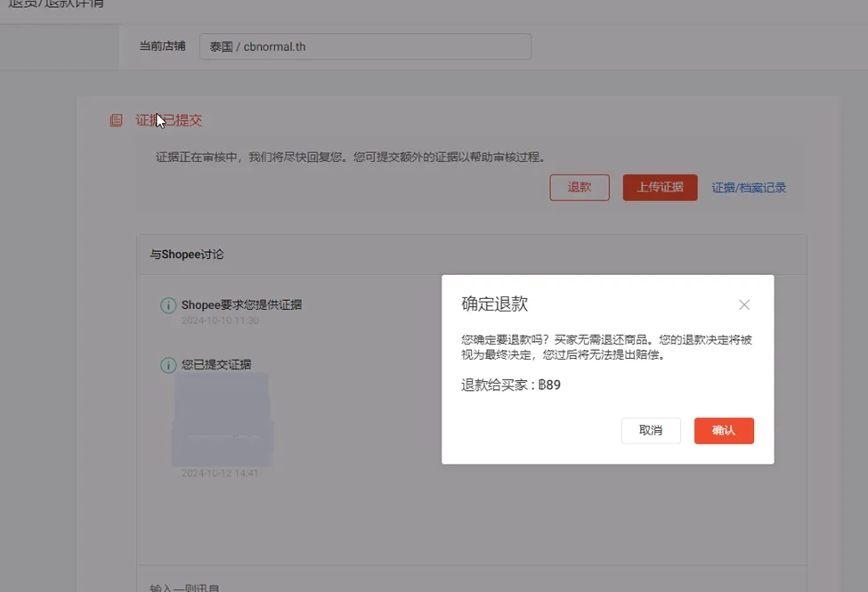
Task: Click the red 上传证据 upload evidence button
Action: click(660, 188)
